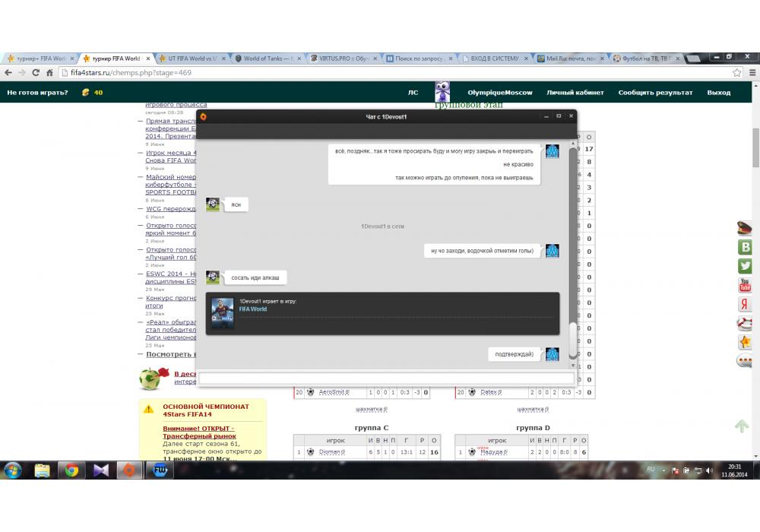Click the green scroll-to-top arrow

[742, 426]
